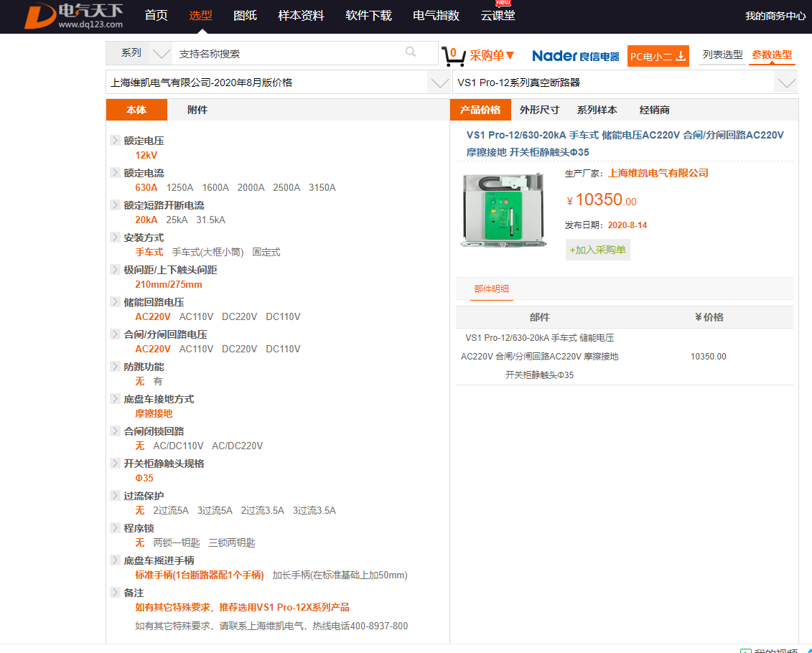Click the 电气天下 site logo

(74, 16)
